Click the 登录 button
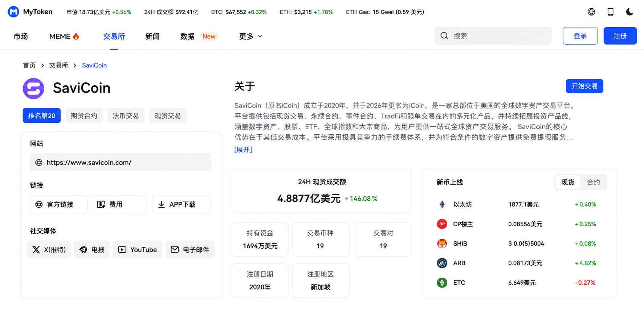The width and height of the screenshot is (644, 322). [x=580, y=36]
